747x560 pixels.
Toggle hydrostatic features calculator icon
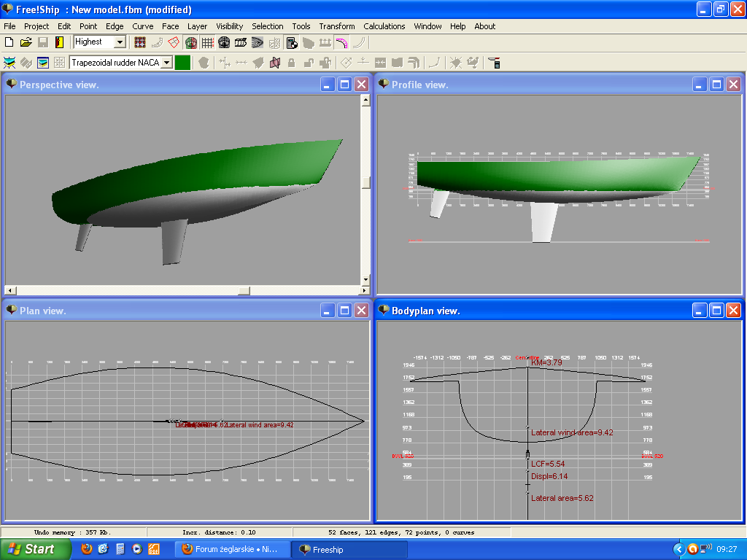292,42
